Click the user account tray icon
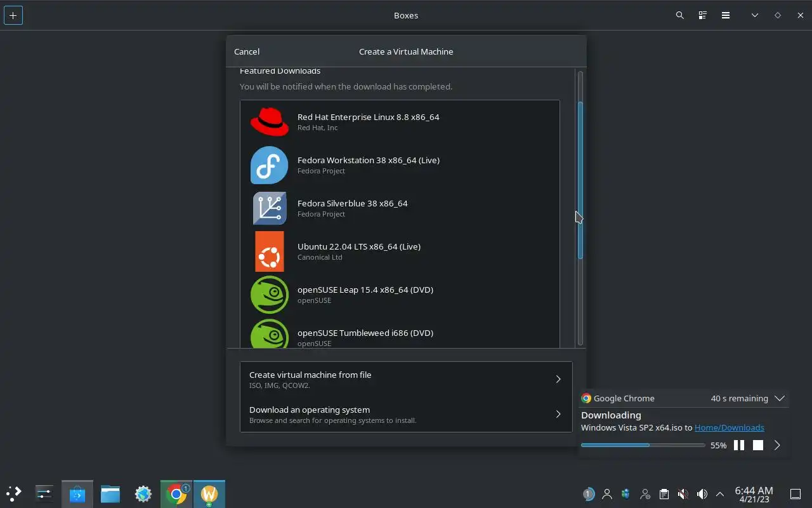This screenshot has height=508, width=812. pyautogui.click(x=607, y=494)
